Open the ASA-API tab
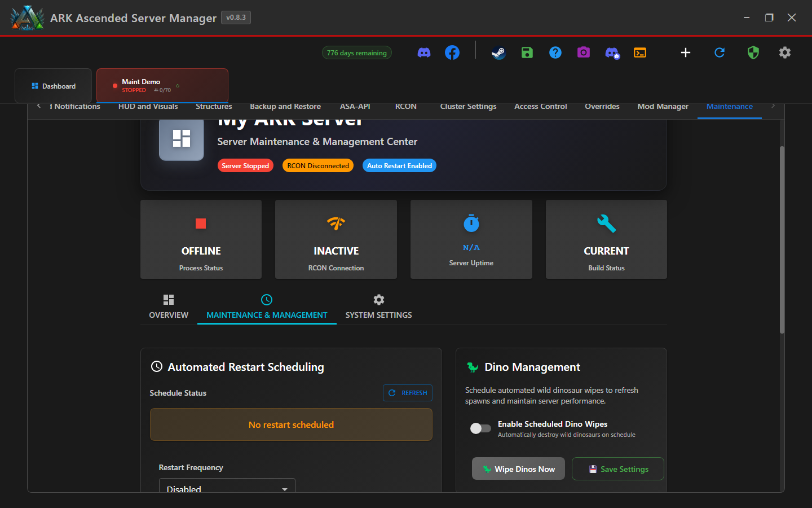Image resolution: width=812 pixels, height=508 pixels. tap(355, 107)
